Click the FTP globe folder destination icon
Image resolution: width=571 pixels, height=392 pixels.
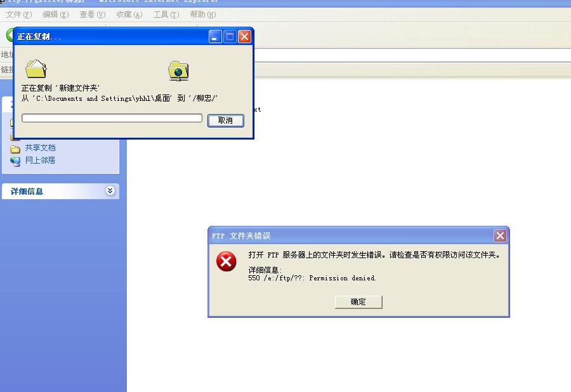(x=178, y=70)
